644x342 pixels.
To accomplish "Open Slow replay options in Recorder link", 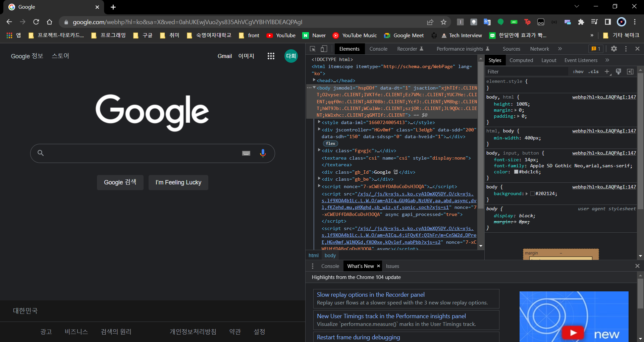I will click(371, 295).
